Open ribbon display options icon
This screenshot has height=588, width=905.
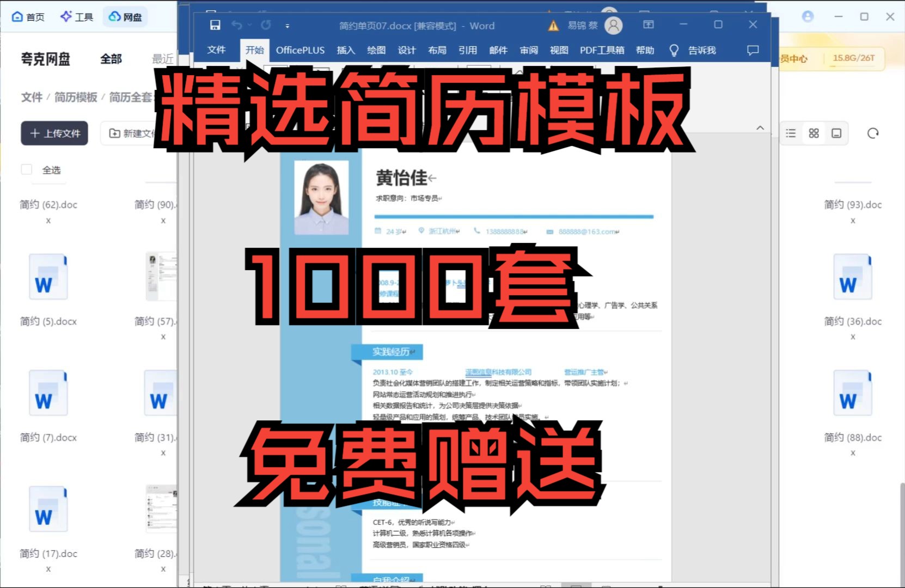648,24
